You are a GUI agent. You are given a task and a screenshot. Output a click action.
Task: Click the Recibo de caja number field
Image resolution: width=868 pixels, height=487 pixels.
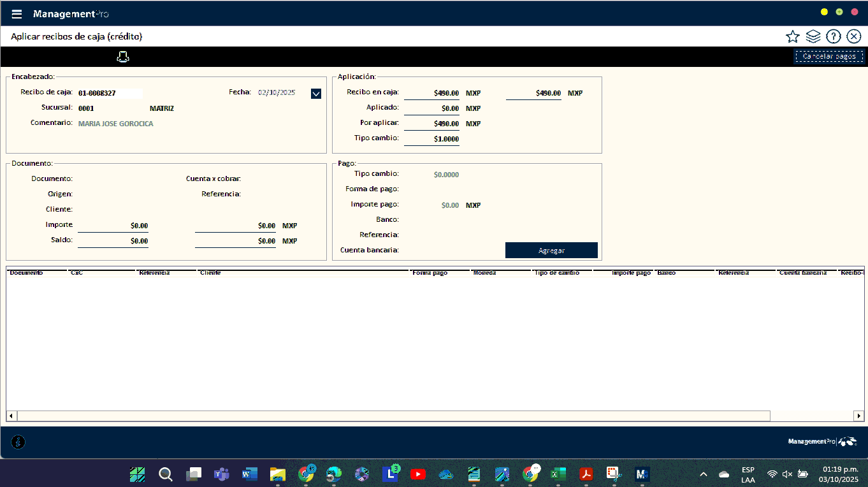[109, 93]
